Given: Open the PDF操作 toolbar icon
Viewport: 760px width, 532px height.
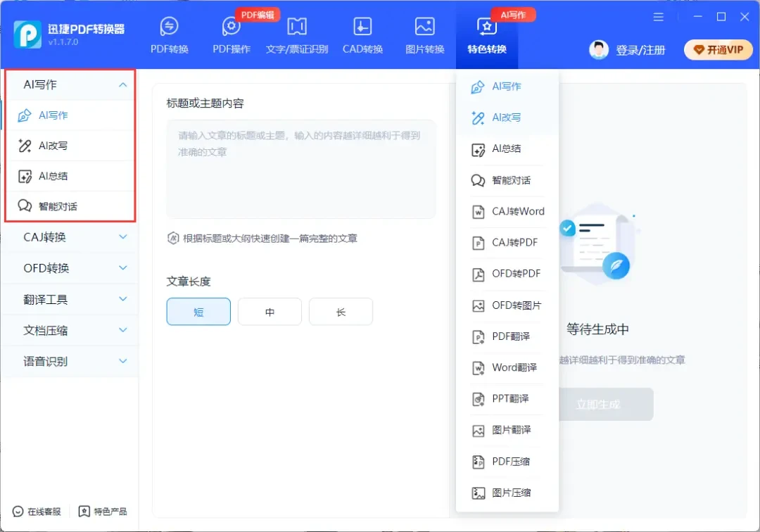Looking at the screenshot, I should (x=232, y=27).
